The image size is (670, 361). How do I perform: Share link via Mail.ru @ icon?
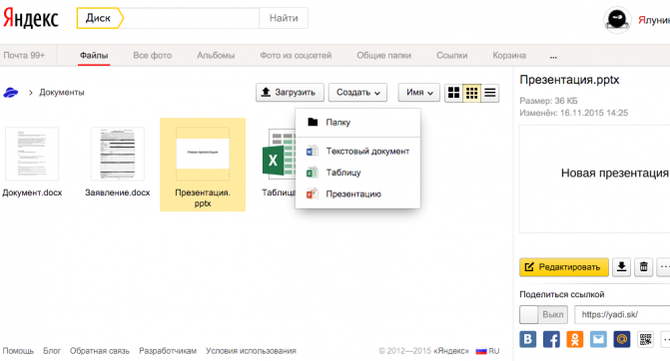[x=622, y=340]
